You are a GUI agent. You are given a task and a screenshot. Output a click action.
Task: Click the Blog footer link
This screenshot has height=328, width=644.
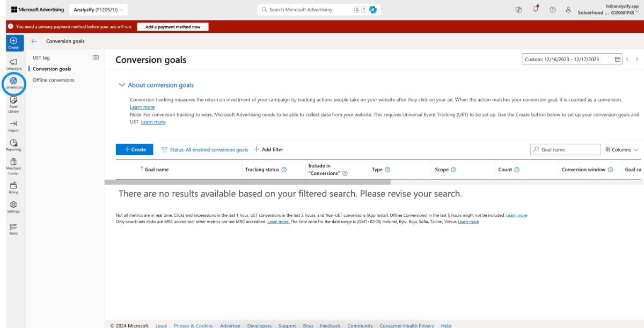(x=308, y=325)
